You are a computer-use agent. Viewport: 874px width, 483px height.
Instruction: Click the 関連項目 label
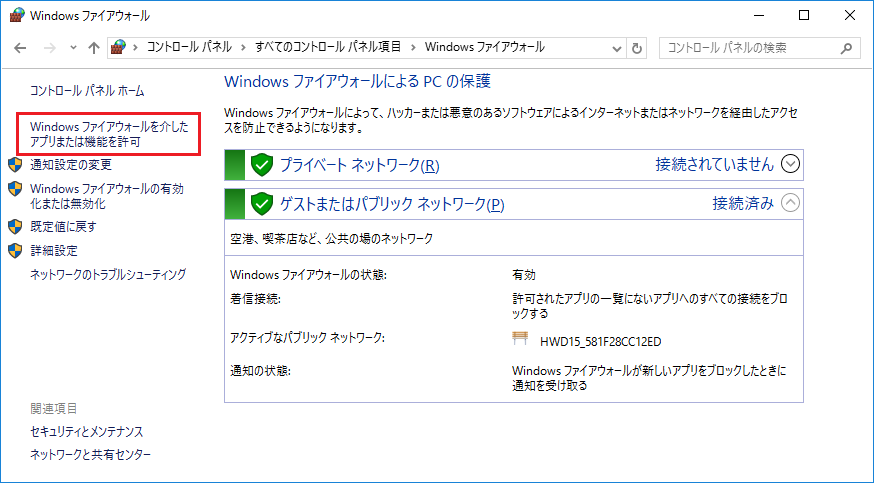54,408
